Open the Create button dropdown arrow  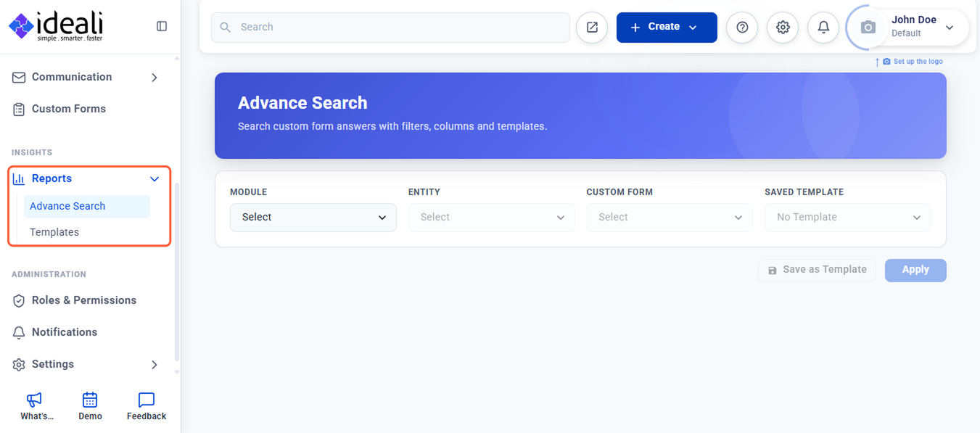pyautogui.click(x=693, y=28)
